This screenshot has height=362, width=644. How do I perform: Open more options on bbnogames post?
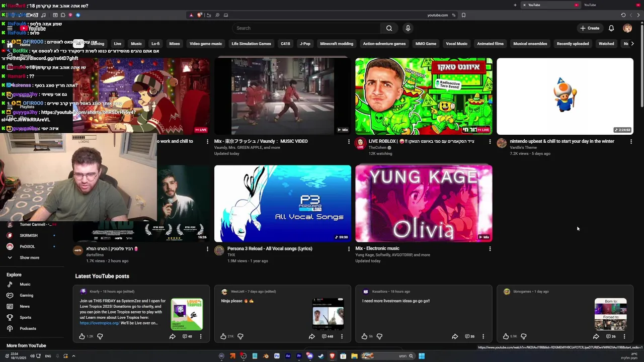click(624, 336)
